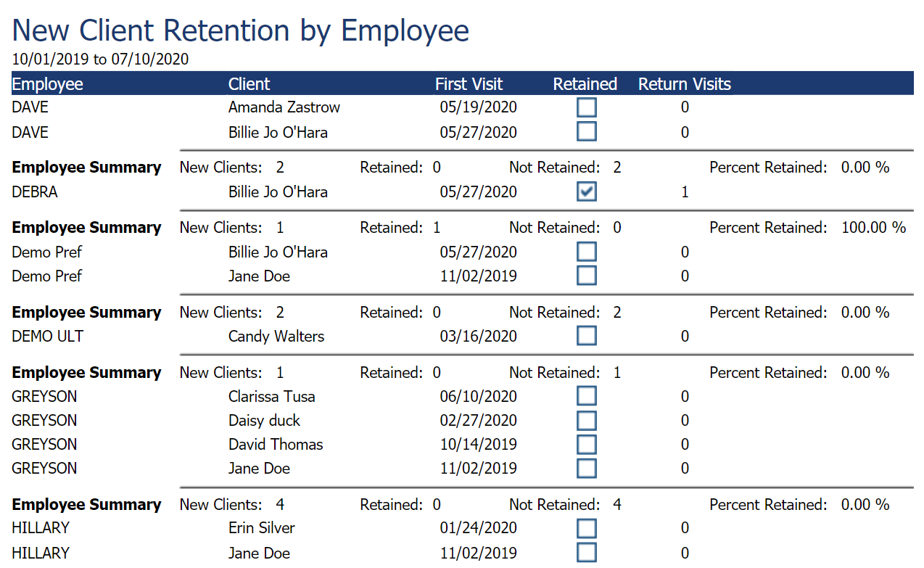
Task: Toggle DAVE's Billie Jo O'Hara retained checkbox
Action: click(586, 131)
